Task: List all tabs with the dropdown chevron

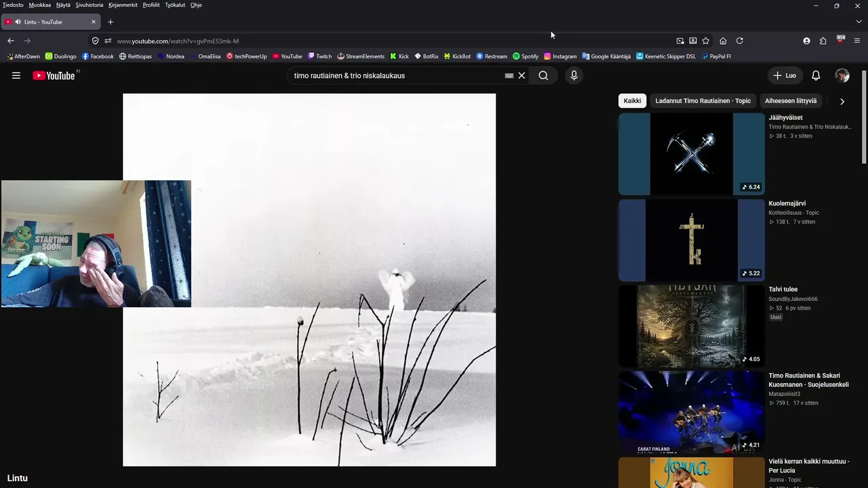Action: (859, 22)
